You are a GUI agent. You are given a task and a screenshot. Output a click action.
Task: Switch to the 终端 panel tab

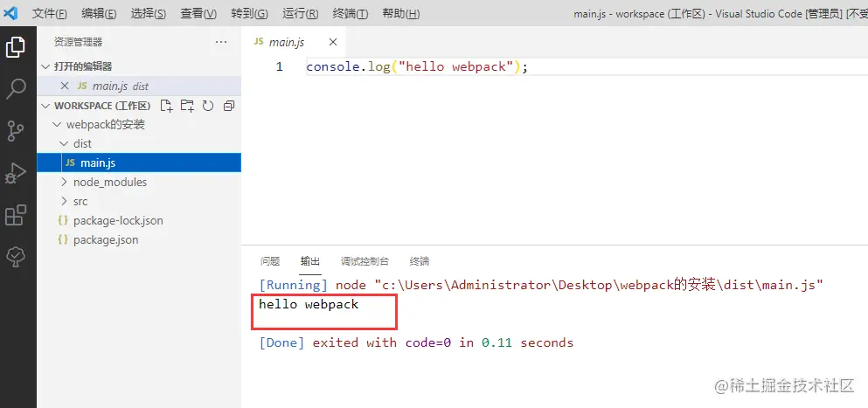(x=420, y=261)
